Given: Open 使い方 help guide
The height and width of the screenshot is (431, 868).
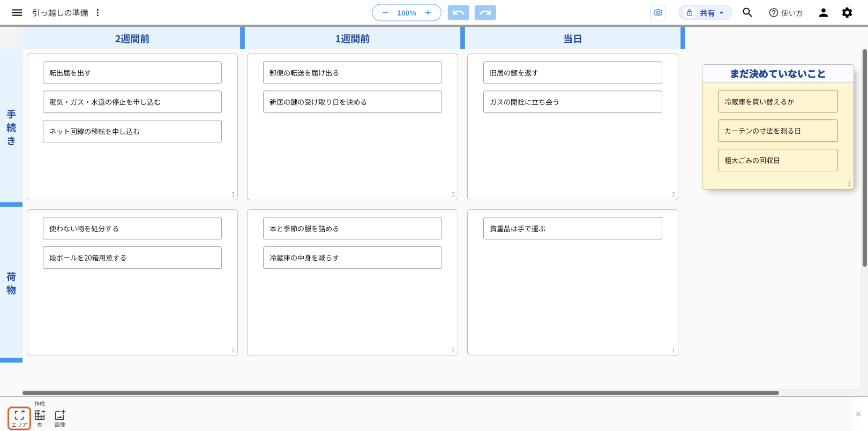Looking at the screenshot, I should tap(785, 13).
